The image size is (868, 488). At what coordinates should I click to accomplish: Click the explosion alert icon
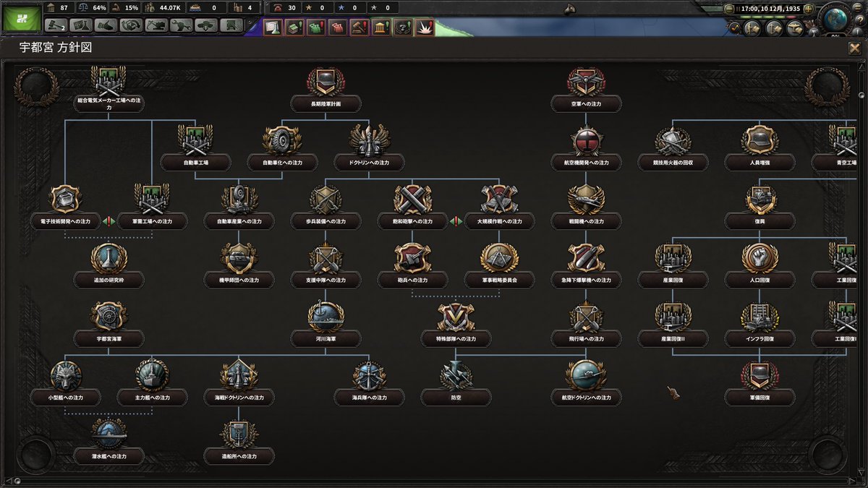[425, 27]
